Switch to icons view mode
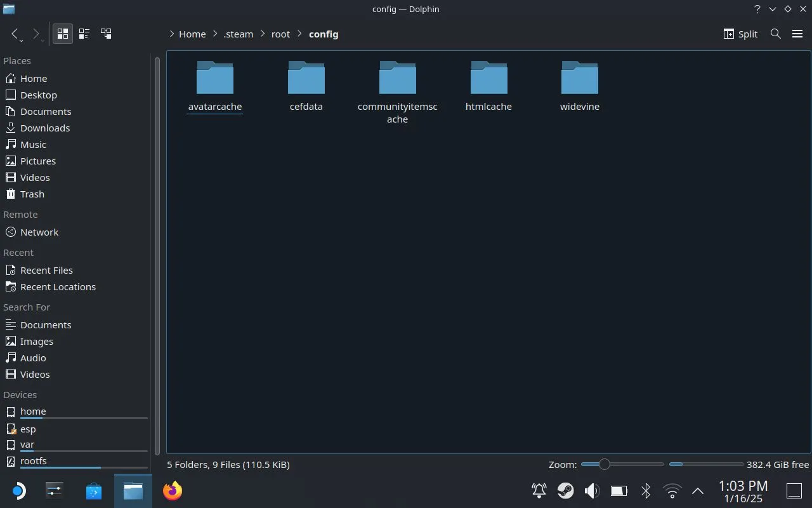 [x=62, y=34]
